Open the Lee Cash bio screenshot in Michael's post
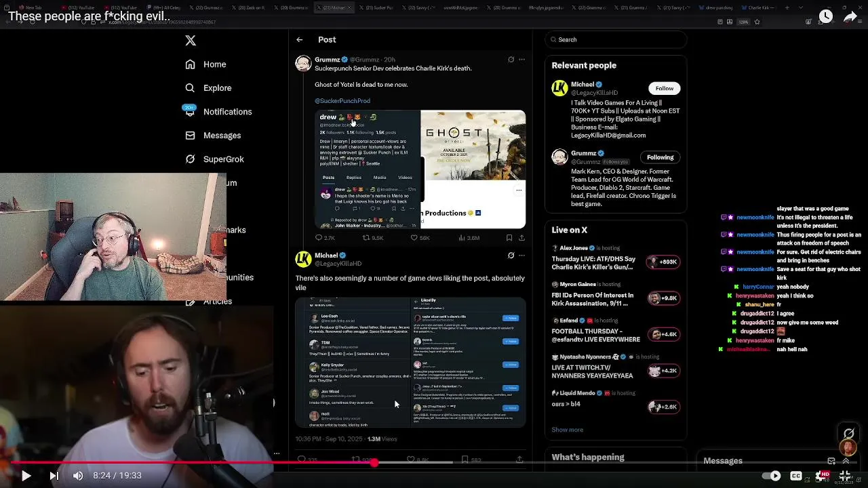868x488 pixels. [352, 362]
